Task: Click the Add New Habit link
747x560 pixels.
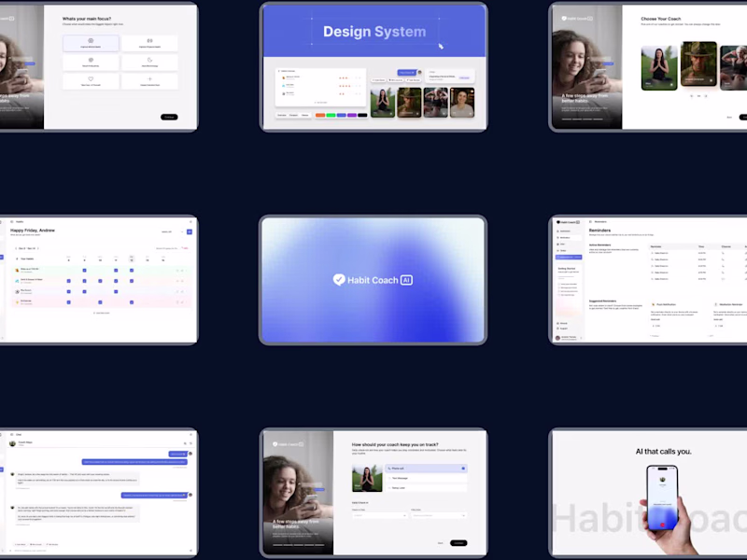Action: [x=102, y=313]
